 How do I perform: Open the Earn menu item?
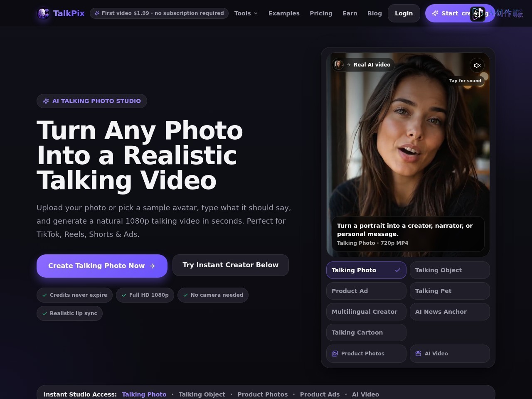(350, 13)
